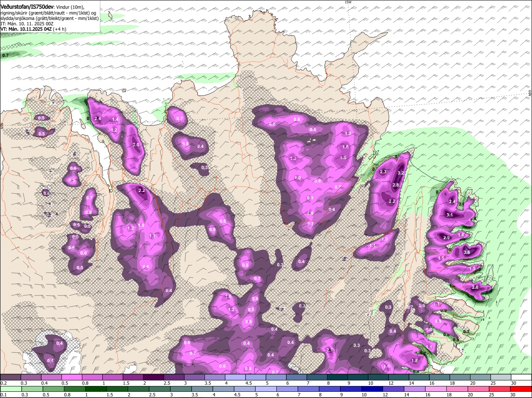Click the 1.3 snowfall value on the map
532x398 pixels.
[293, 158]
